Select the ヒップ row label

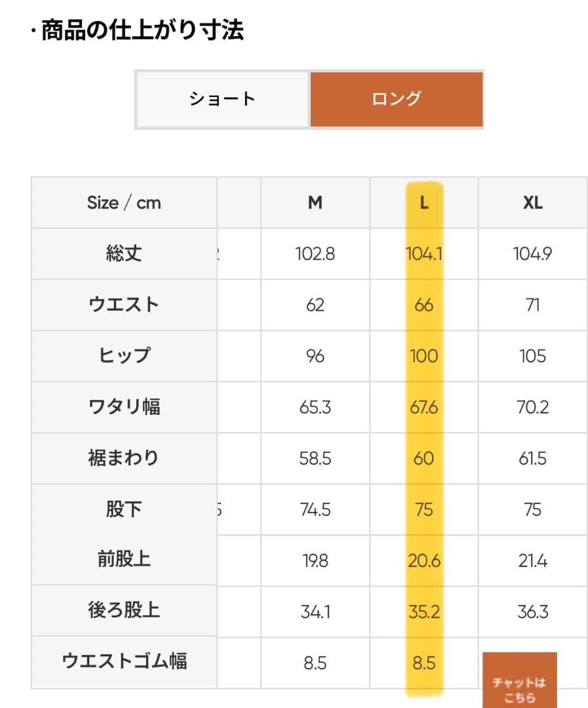pyautogui.click(x=123, y=356)
